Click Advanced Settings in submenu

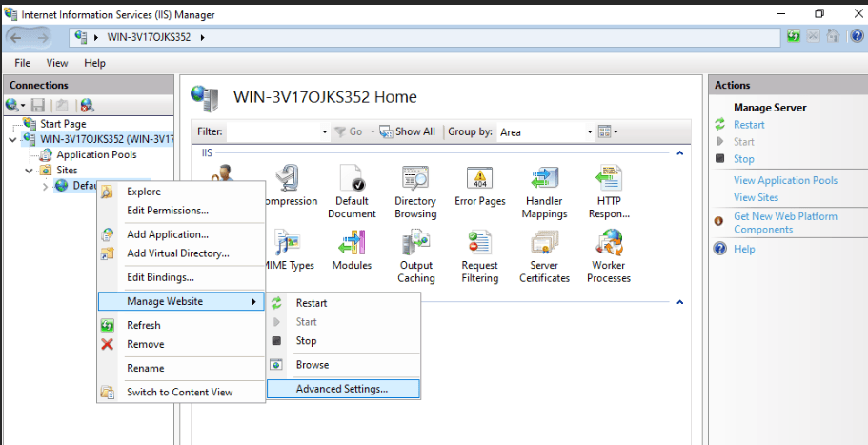point(343,389)
